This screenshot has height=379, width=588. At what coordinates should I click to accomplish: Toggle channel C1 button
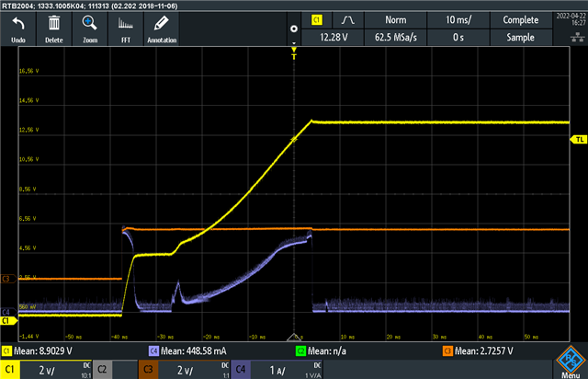click(10, 370)
